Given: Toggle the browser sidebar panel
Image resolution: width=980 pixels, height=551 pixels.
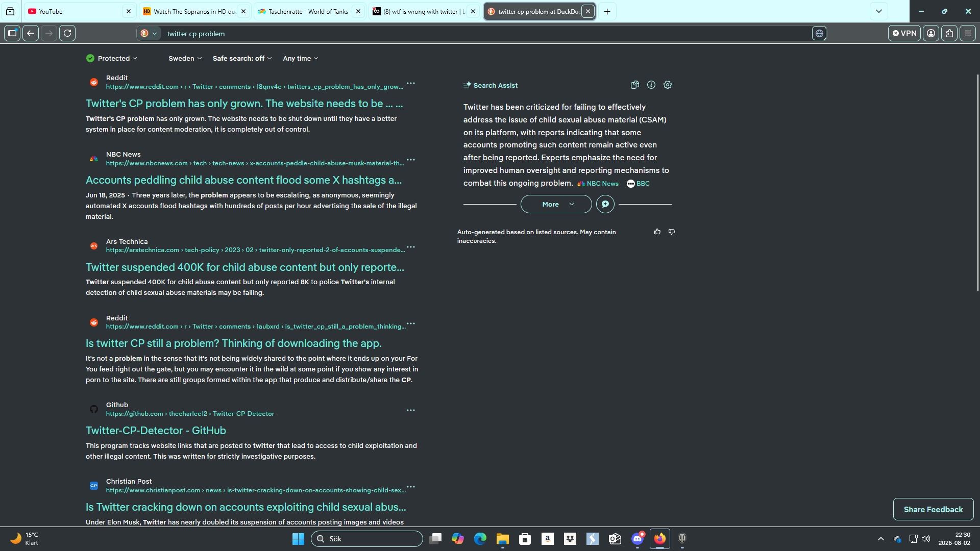Looking at the screenshot, I should pyautogui.click(x=12, y=33).
